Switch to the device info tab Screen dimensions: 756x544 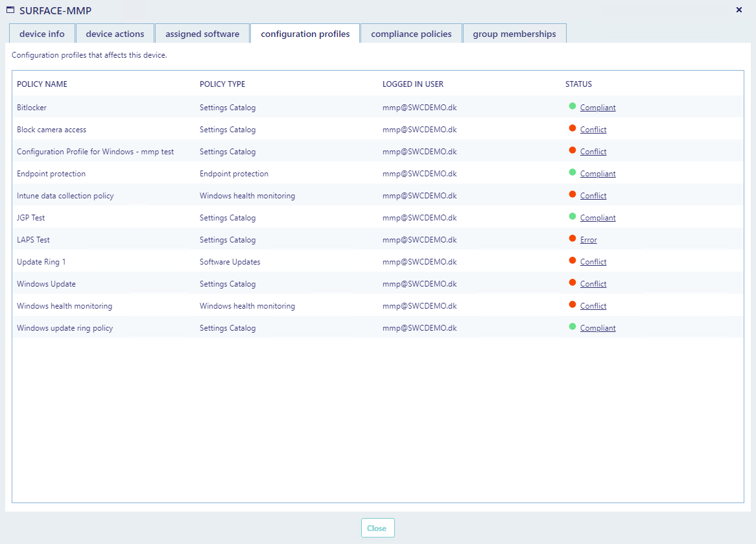[x=42, y=34]
